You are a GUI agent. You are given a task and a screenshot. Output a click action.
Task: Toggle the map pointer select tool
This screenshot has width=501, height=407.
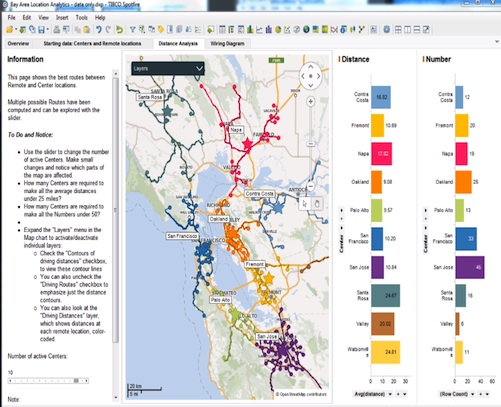[305, 203]
